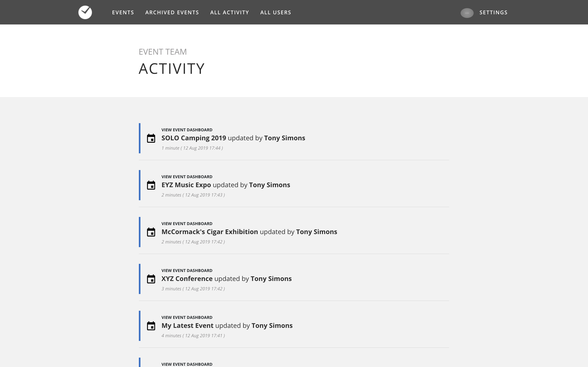Click calendar icon for XYZ Conference
The width and height of the screenshot is (588, 367).
pyautogui.click(x=151, y=279)
